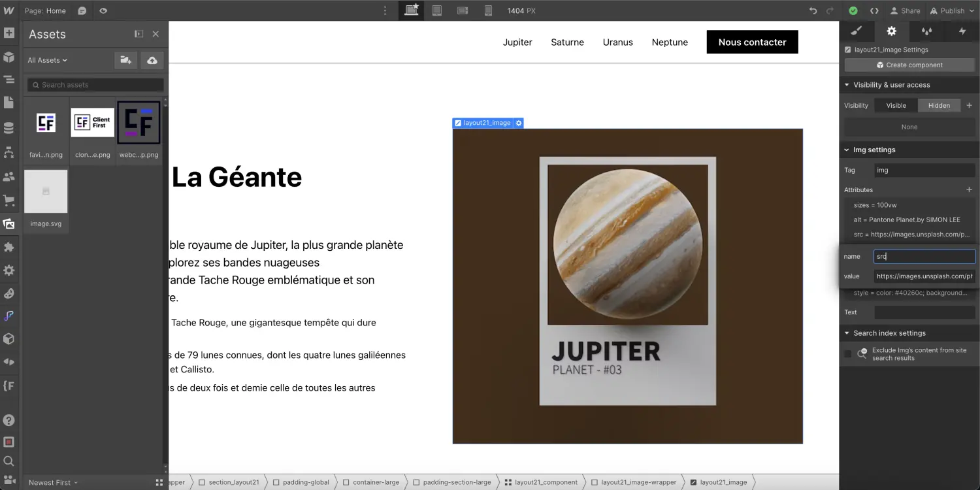This screenshot has height=490, width=980.
Task: Click the Create component button
Action: [909, 65]
